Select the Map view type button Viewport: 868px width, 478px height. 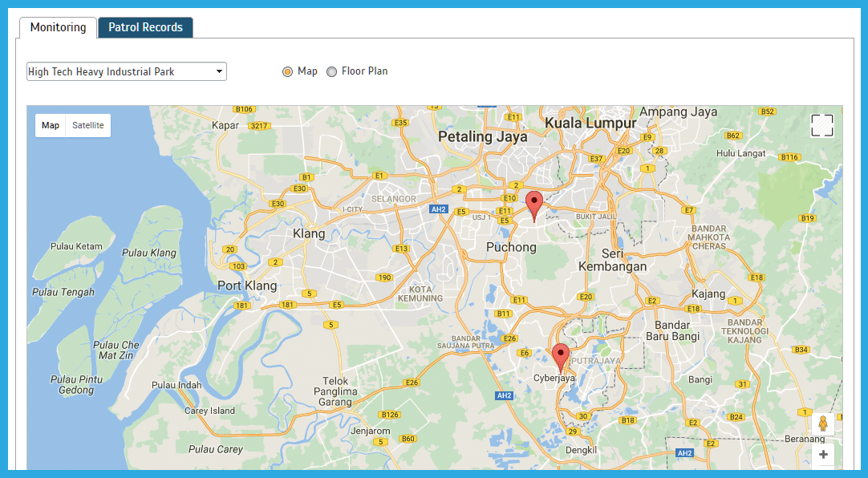(51, 126)
